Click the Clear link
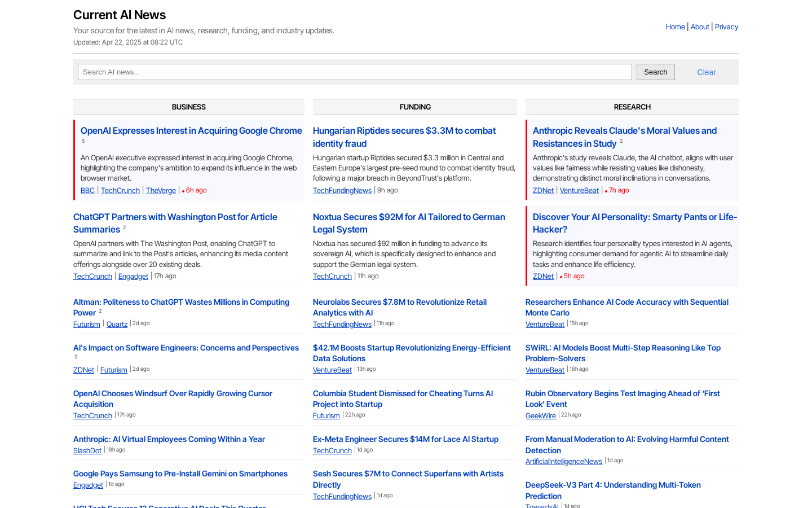This screenshot has width=812, height=508. [706, 72]
